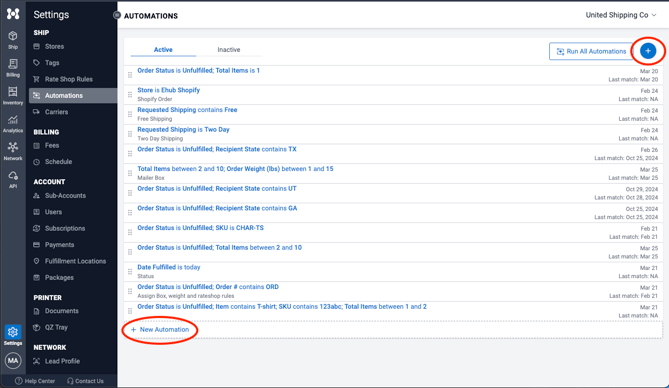Open Recipient State contains TX automation
Image resolution: width=669 pixels, height=388 pixels.
pyautogui.click(x=217, y=149)
